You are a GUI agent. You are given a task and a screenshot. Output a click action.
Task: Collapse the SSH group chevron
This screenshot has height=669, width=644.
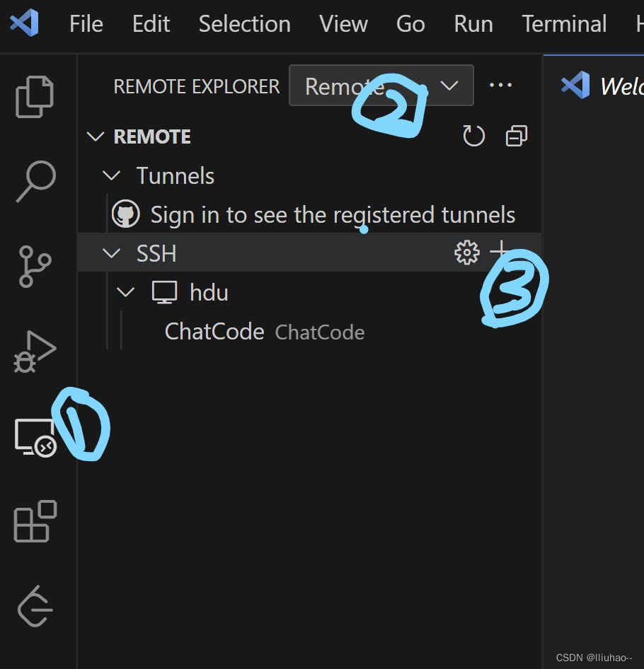tap(112, 253)
